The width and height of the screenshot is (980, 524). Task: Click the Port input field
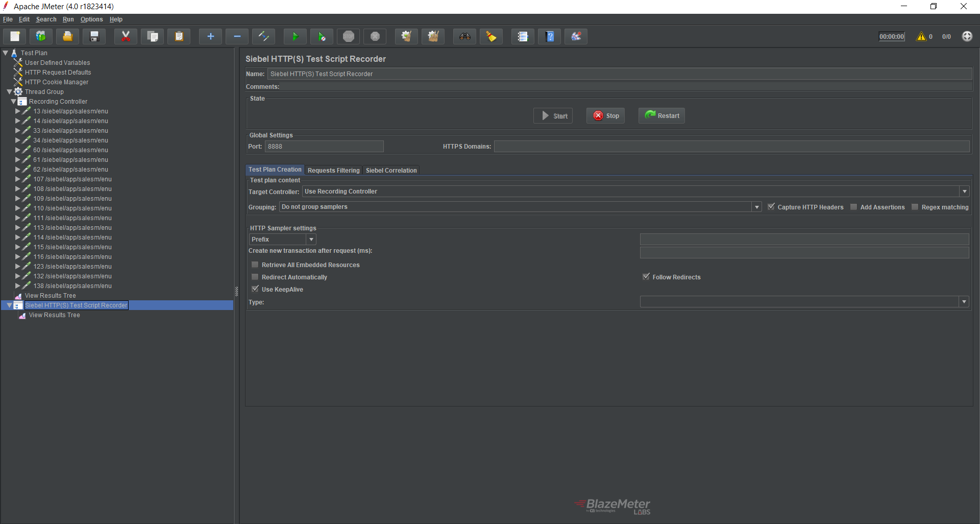point(324,147)
